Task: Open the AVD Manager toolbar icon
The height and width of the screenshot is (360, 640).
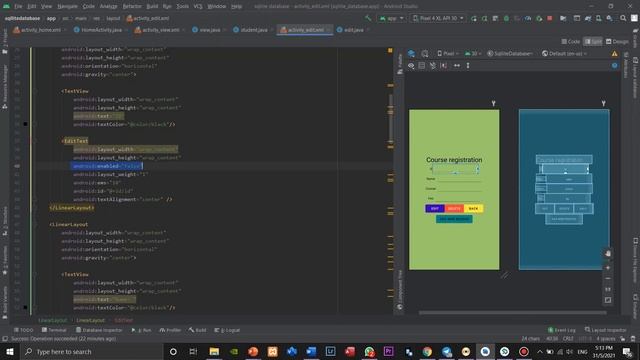Action: (x=598, y=18)
